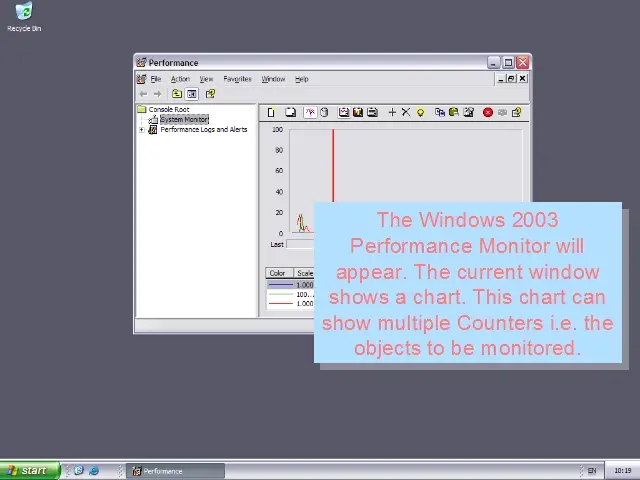Switch to the View Graph icon

point(344,112)
